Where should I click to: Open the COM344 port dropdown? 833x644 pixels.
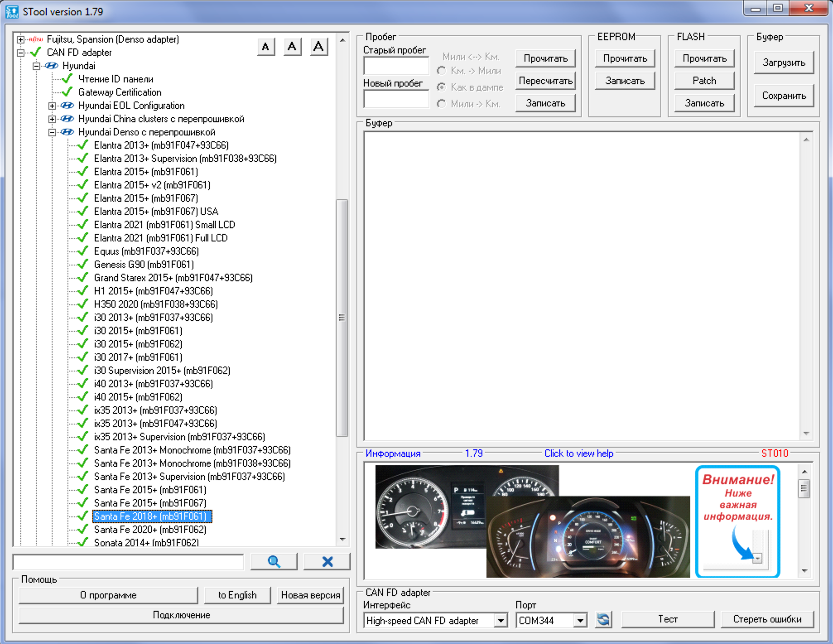[x=580, y=620]
